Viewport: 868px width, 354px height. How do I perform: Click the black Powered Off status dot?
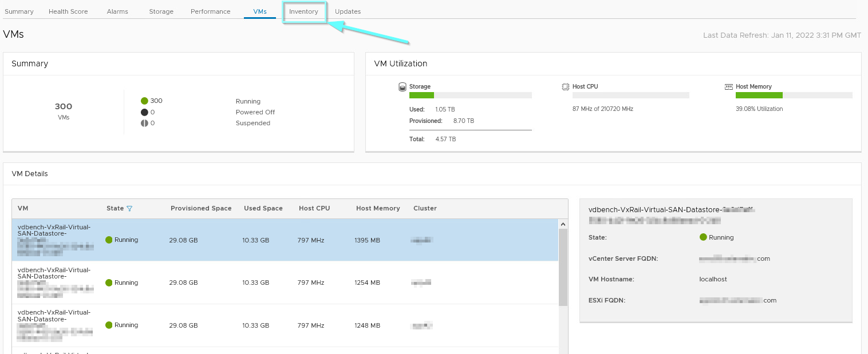click(144, 112)
